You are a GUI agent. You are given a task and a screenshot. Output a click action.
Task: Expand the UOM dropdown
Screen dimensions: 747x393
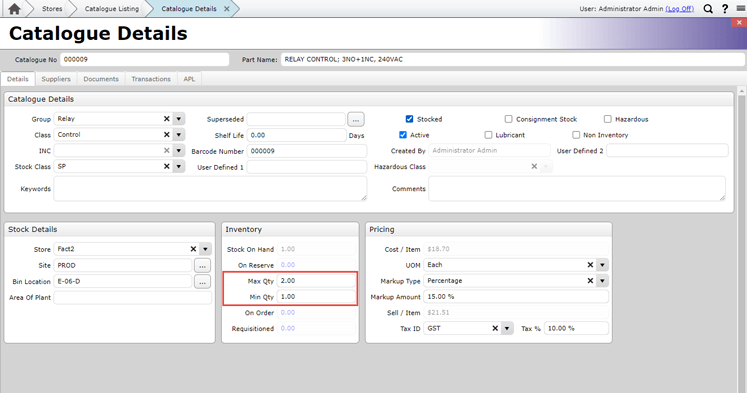point(602,265)
